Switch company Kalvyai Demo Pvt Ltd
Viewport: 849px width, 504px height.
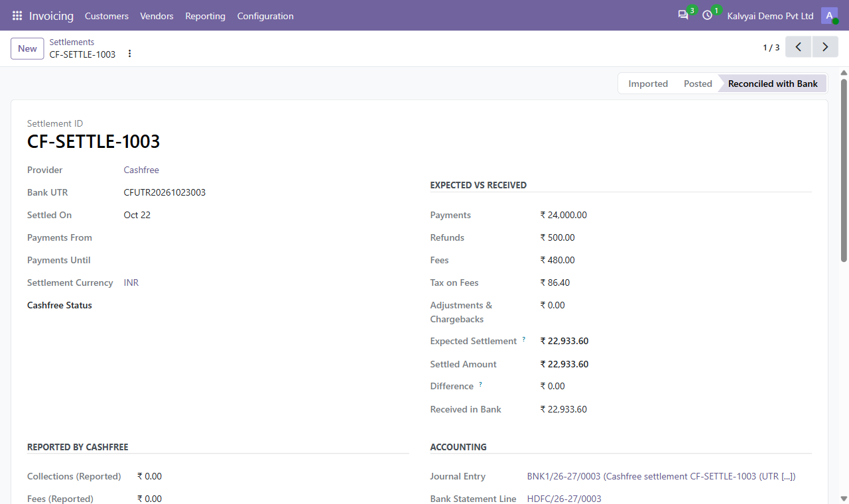(770, 15)
